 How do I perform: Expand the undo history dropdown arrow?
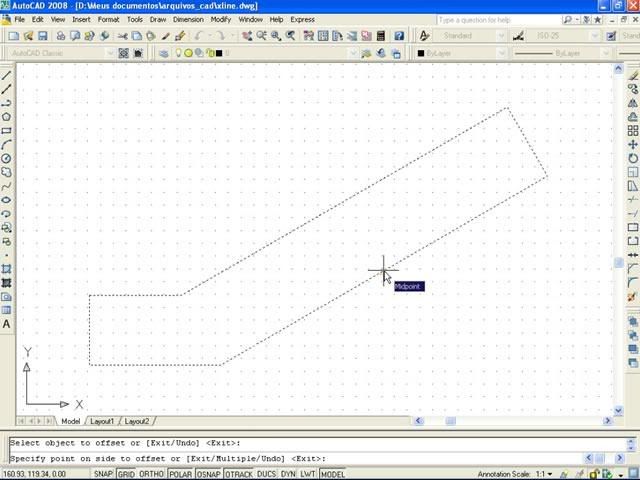(210, 36)
